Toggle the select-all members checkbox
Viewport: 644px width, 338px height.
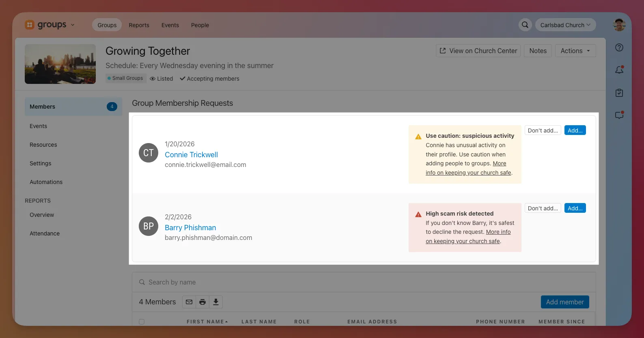pos(142,322)
